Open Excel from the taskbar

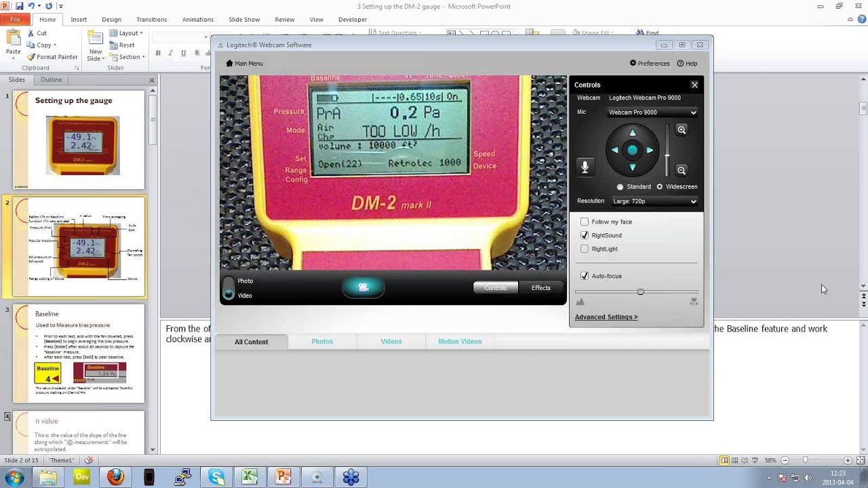tap(250, 477)
